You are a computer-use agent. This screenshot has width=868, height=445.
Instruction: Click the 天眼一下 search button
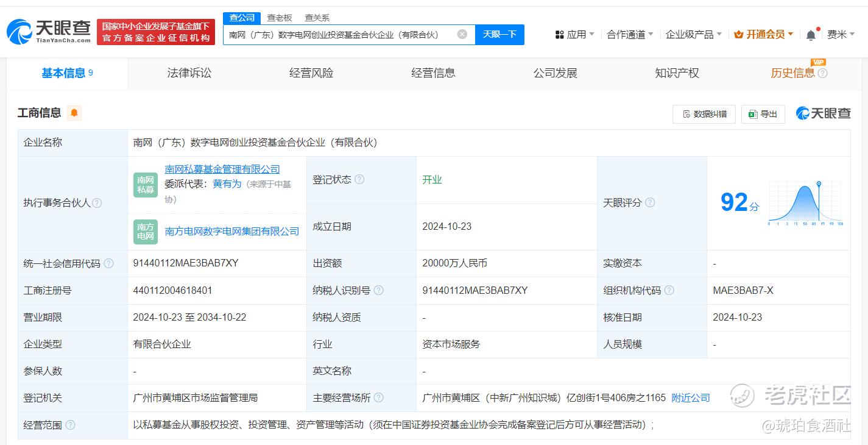499,35
